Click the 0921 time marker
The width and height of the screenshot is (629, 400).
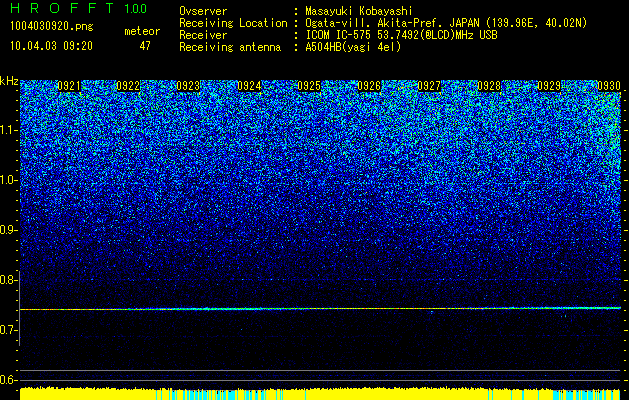click(x=69, y=86)
